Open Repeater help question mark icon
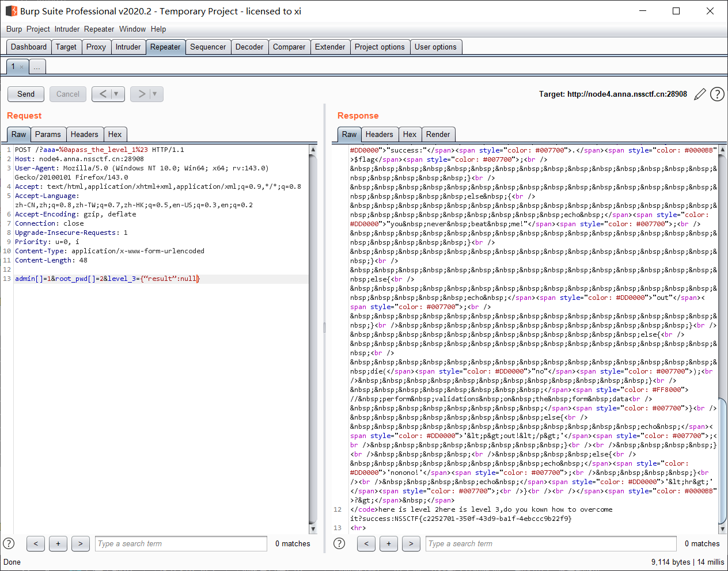Image resolution: width=728 pixels, height=571 pixels. click(717, 94)
